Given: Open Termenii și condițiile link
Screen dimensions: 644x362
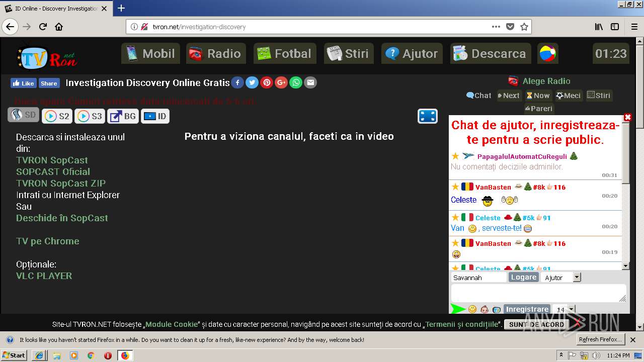Looking at the screenshot, I should [462, 324].
